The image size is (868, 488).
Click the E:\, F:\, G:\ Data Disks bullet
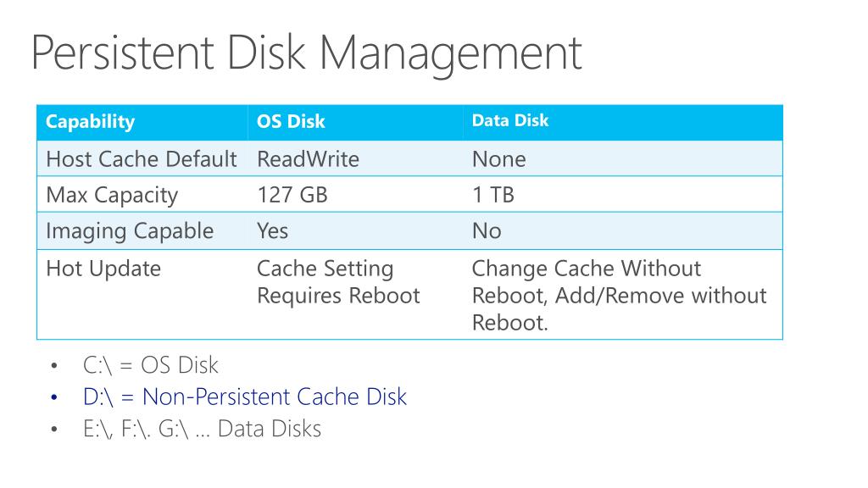(x=202, y=429)
